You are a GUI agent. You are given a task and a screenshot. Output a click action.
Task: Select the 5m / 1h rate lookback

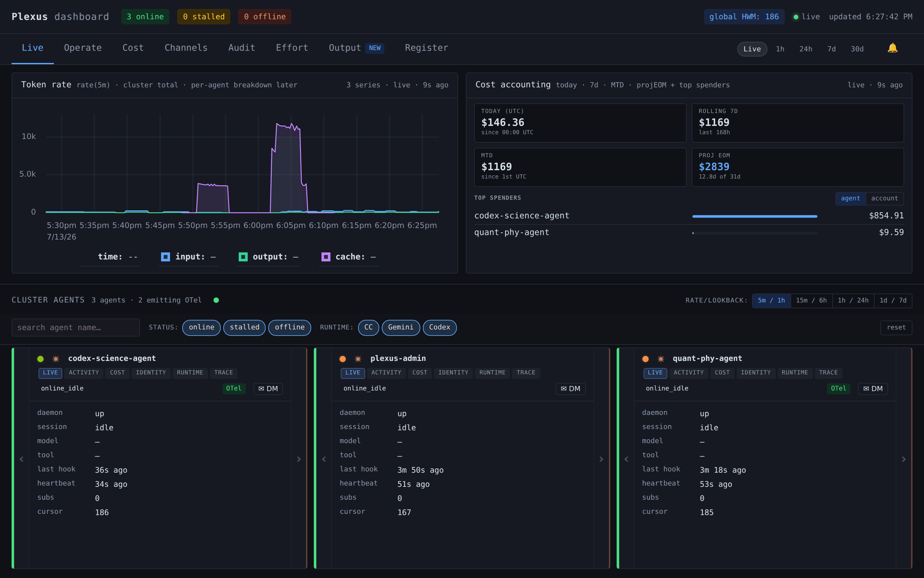point(771,301)
